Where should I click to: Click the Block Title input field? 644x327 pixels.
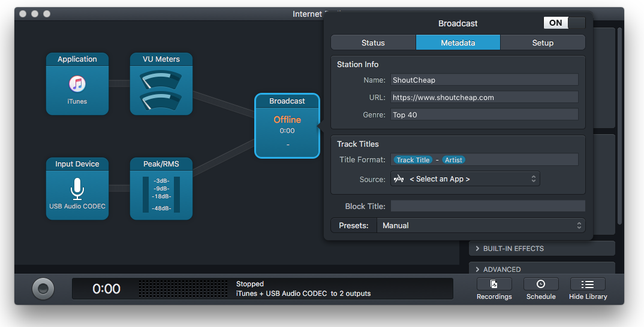487,206
